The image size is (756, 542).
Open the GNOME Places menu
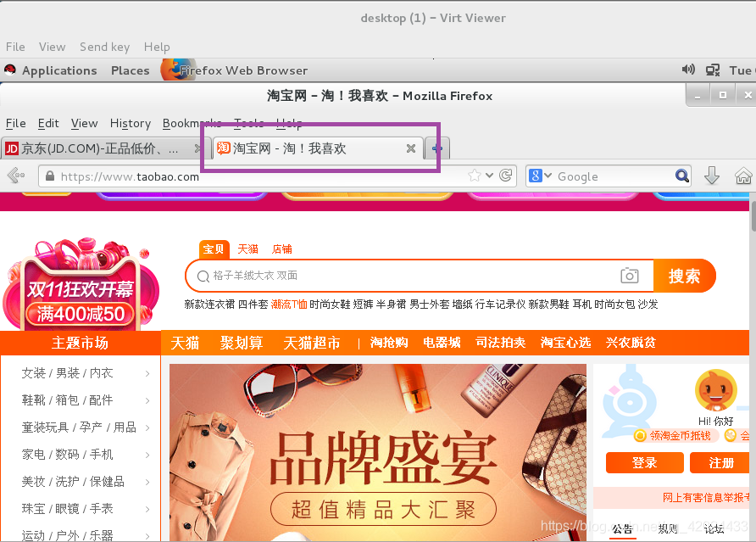[x=131, y=70]
